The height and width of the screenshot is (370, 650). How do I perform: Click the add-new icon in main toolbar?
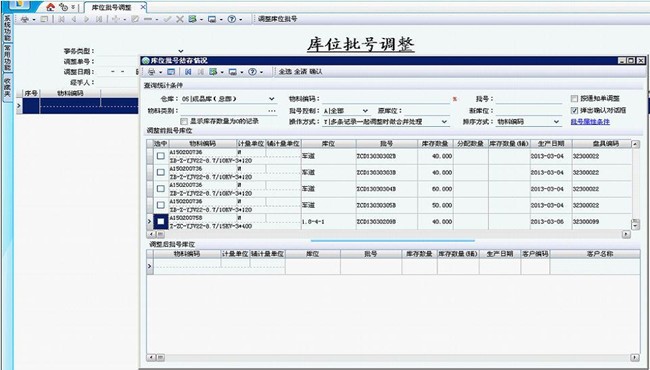tap(116, 19)
